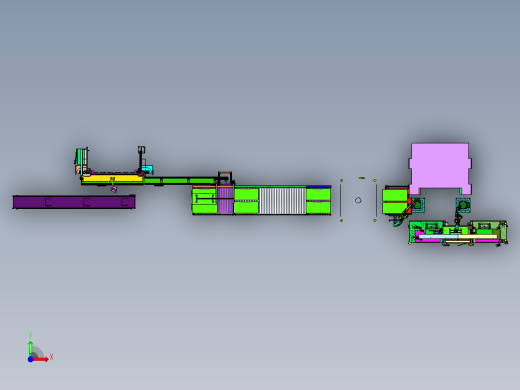520x390 pixels.
Task: Select the yellow conveyor plate
Action: [112, 179]
